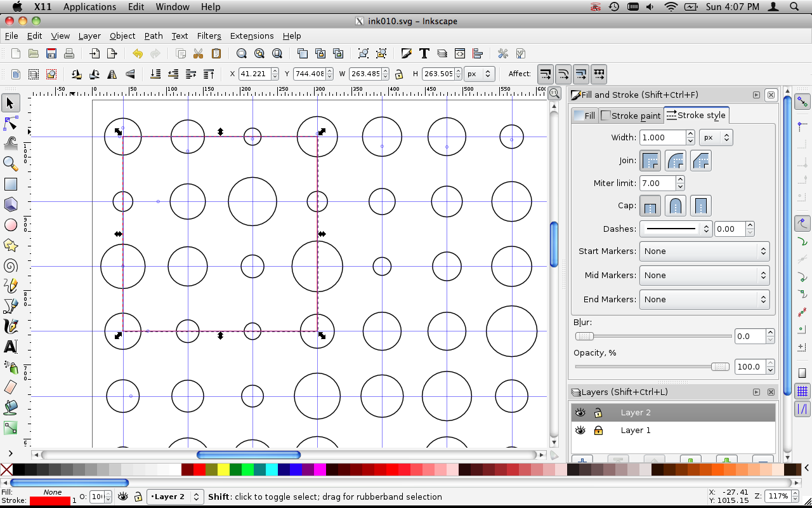Select the Paint Bucket tool
812x508 pixels.
pos(11,408)
